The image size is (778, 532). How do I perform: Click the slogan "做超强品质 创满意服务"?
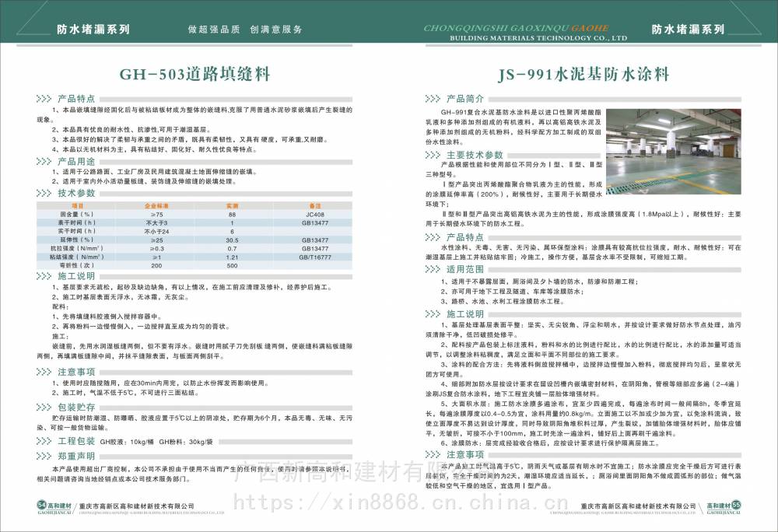click(245, 30)
